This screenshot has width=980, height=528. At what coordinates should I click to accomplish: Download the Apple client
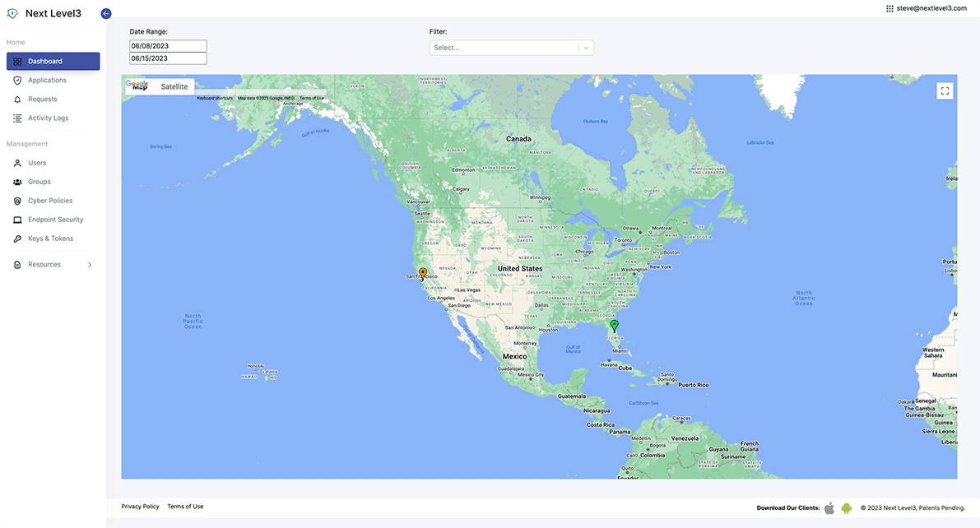tap(829, 508)
